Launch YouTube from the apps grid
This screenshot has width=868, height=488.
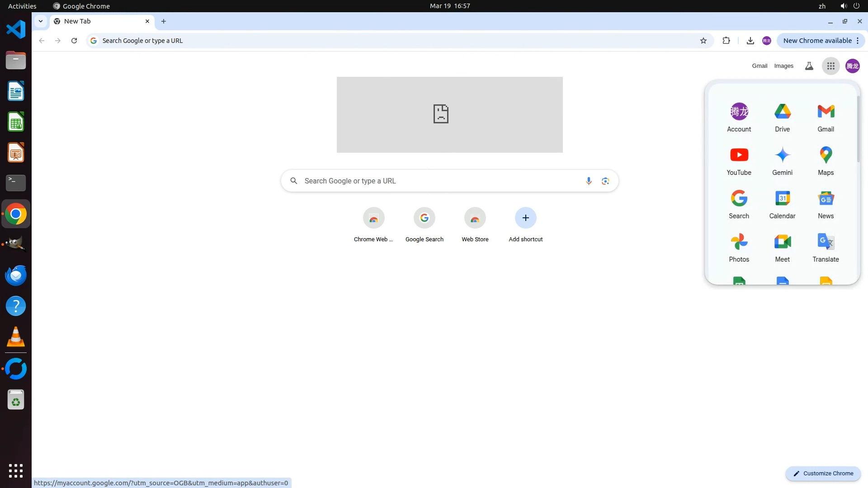pos(739,160)
